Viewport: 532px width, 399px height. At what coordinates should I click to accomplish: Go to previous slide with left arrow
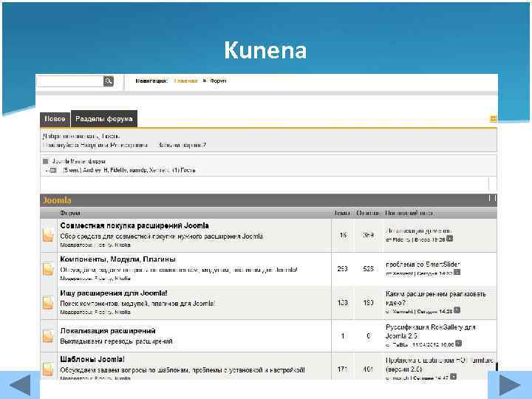click(x=21, y=385)
